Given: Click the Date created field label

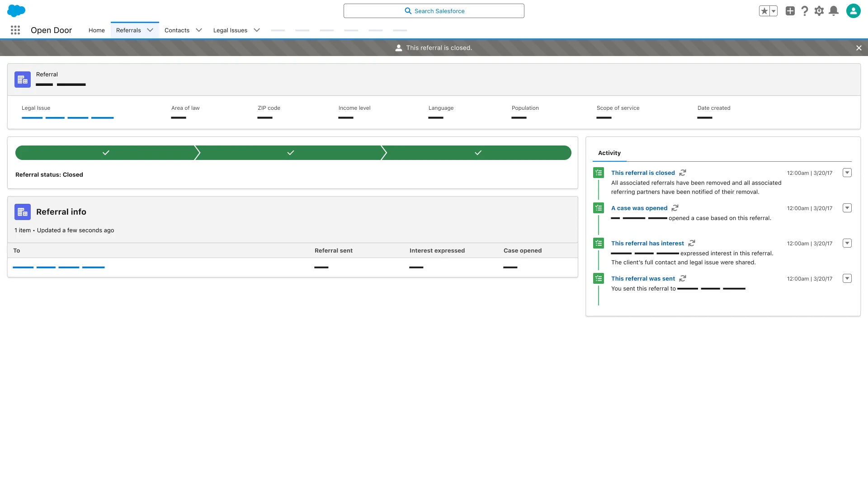Looking at the screenshot, I should pyautogui.click(x=714, y=108).
